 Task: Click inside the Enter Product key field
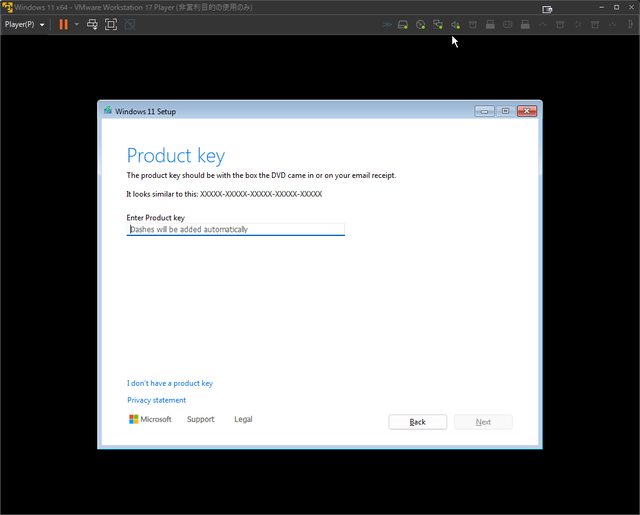(236, 230)
